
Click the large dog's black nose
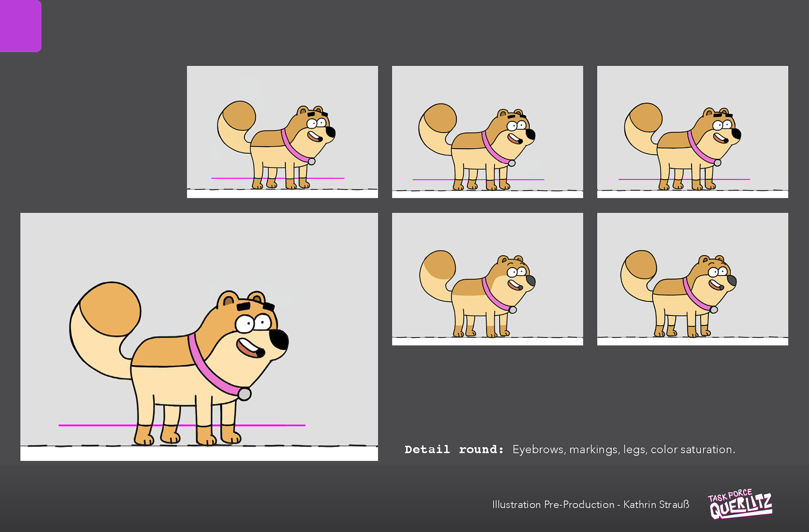click(x=279, y=340)
